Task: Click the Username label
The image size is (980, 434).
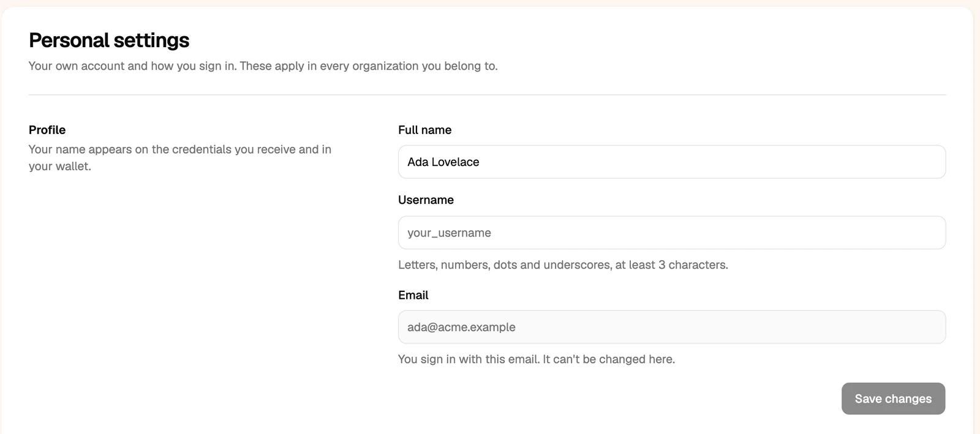Action: click(x=426, y=200)
